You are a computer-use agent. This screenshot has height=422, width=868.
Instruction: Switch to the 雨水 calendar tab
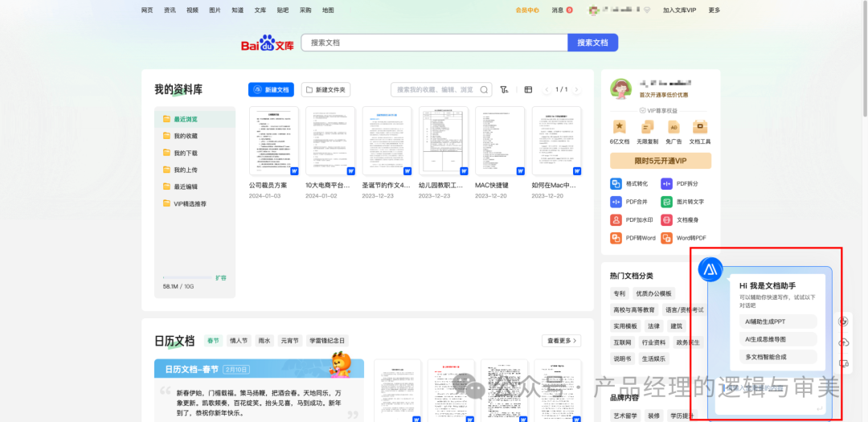point(264,341)
